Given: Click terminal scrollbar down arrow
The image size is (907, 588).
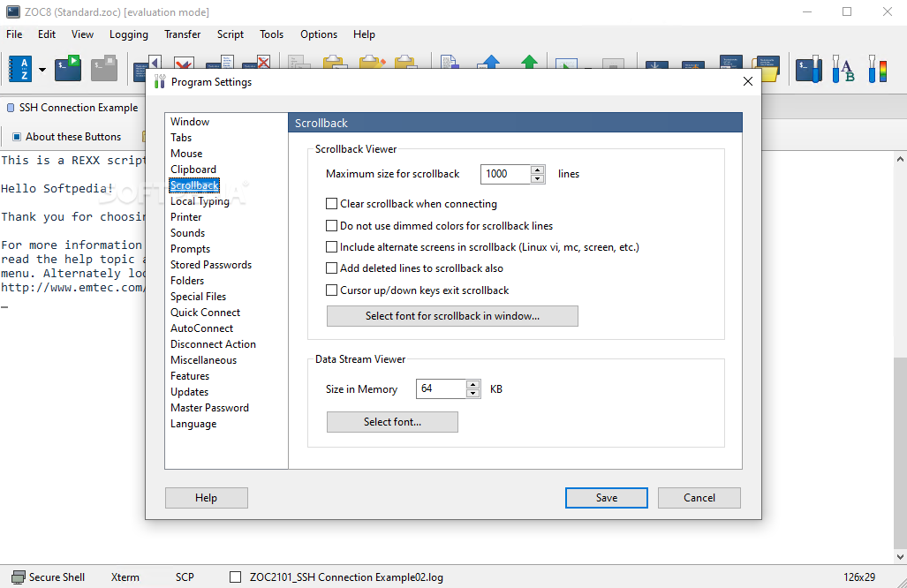Looking at the screenshot, I should [900, 557].
